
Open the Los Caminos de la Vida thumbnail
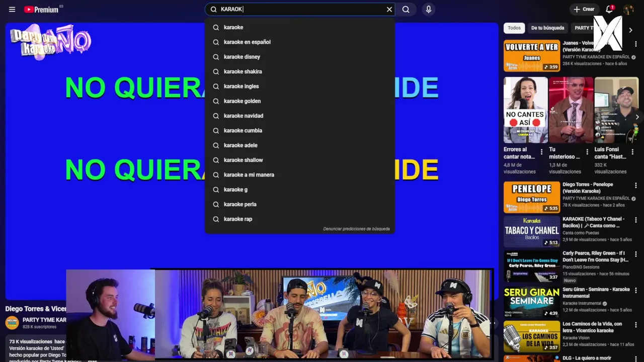(x=532, y=336)
